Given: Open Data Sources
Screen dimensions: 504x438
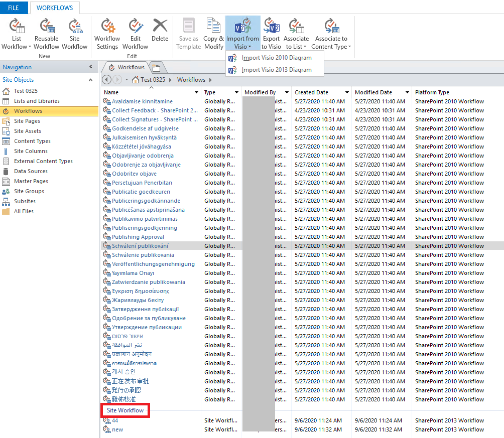Looking at the screenshot, I should [31, 171].
